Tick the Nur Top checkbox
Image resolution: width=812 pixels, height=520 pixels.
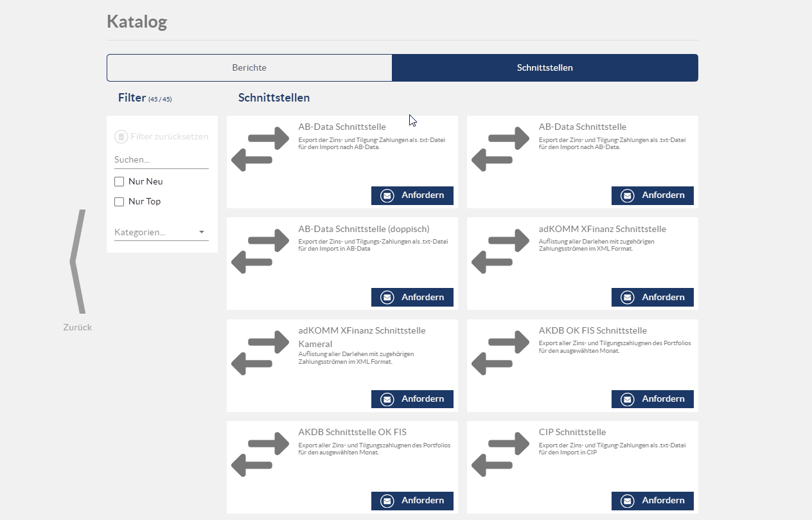click(119, 202)
